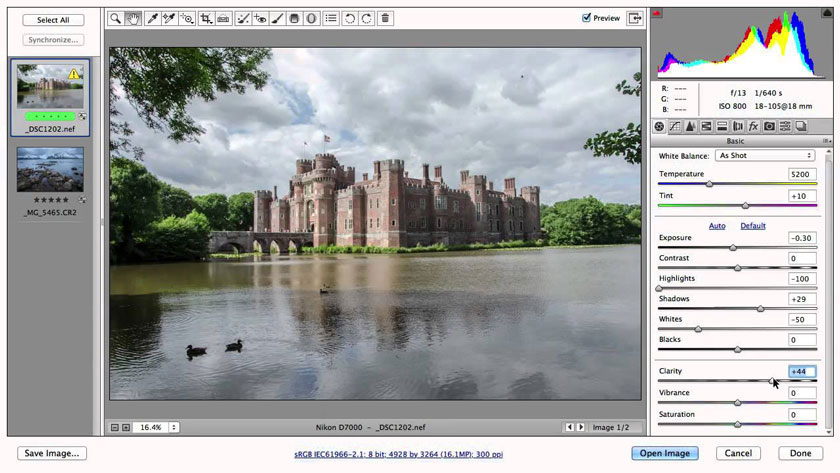840x473 pixels.
Task: Toggle shadow clipping warning in histogram
Action: 657,13
